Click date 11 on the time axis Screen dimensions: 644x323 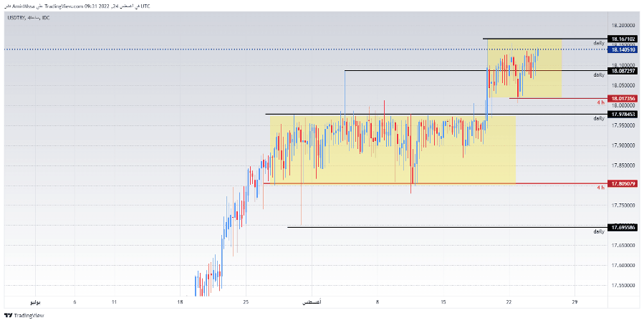114,302
